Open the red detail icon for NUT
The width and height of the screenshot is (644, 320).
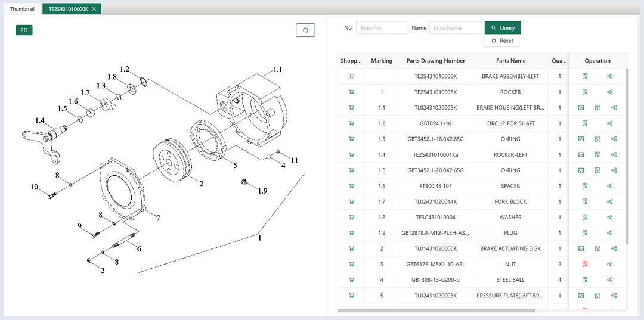point(585,264)
